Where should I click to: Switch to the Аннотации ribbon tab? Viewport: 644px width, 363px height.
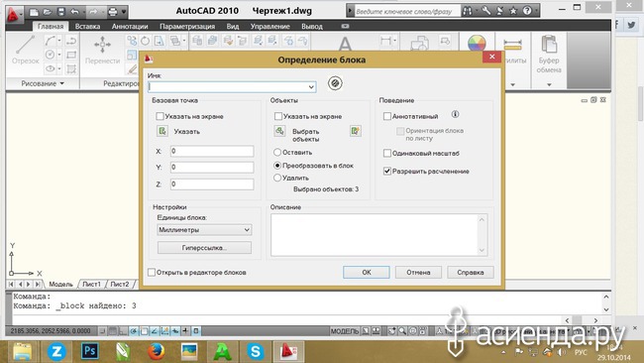pos(130,27)
